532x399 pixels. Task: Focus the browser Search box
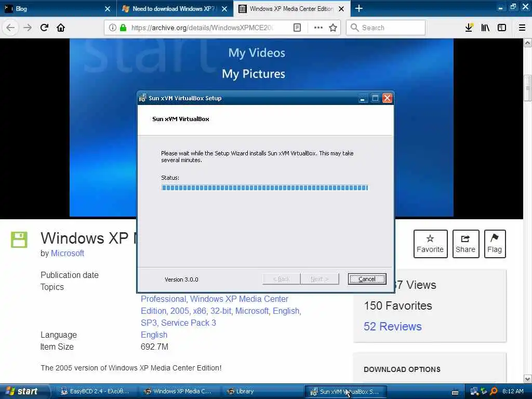(x=385, y=28)
